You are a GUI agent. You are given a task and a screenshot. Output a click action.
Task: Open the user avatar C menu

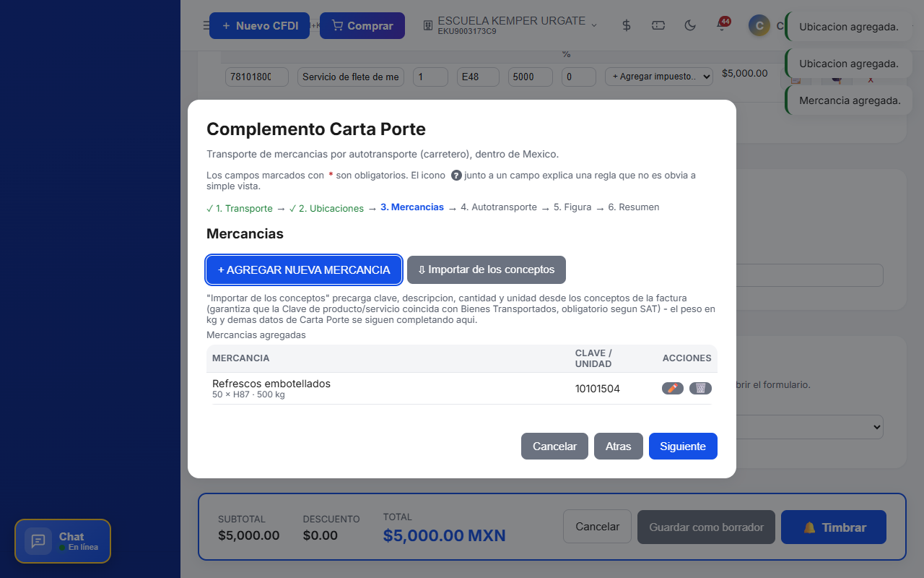point(759,26)
